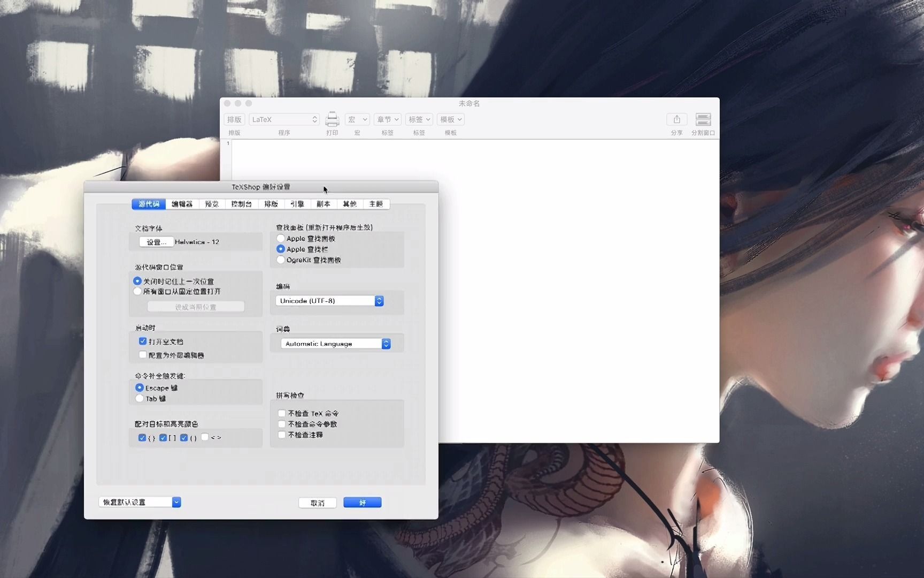
Task: Switch to the 编辑器 preferences tab
Action: click(x=182, y=204)
